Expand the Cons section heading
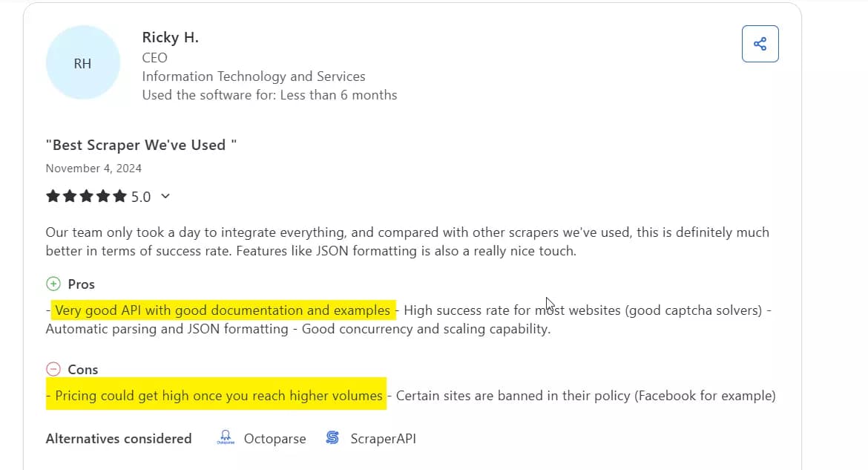 (x=83, y=369)
